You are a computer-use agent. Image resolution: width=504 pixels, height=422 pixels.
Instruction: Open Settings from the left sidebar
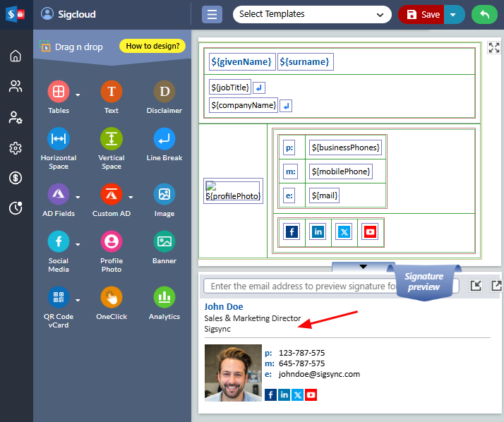pyautogui.click(x=16, y=148)
